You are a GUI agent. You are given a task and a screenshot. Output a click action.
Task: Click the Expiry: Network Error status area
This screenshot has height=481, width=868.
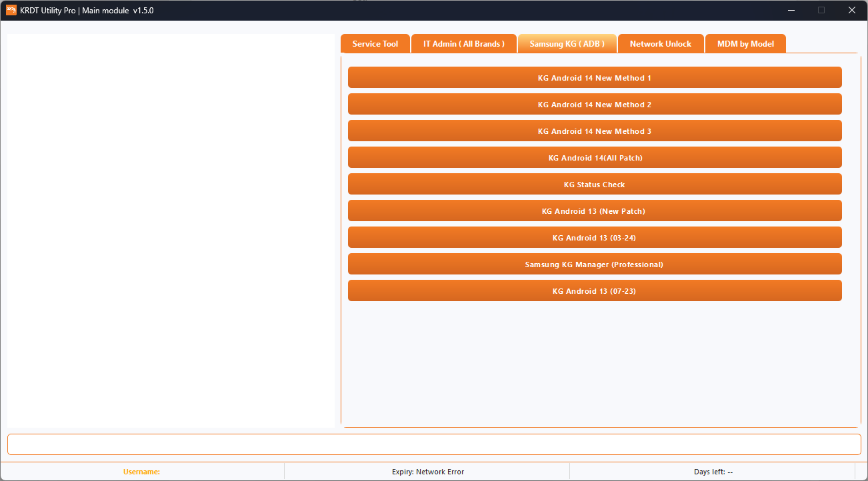(428, 472)
